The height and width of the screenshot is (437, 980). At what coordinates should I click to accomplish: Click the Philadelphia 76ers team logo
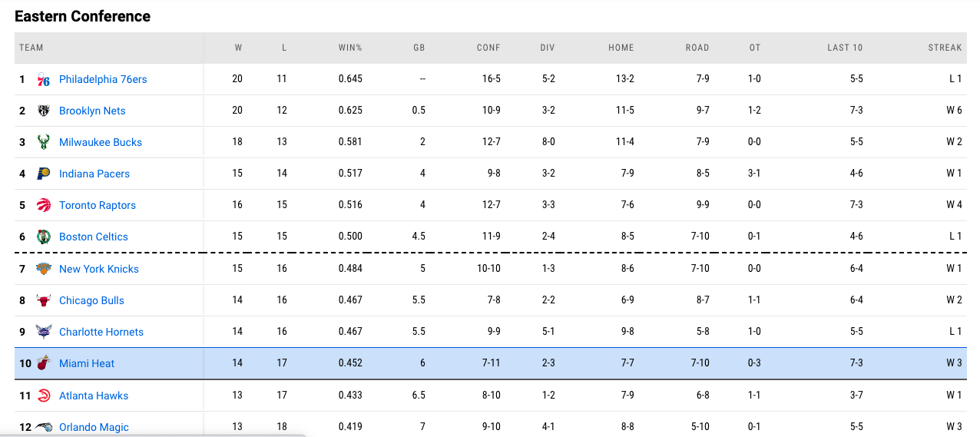(x=44, y=79)
